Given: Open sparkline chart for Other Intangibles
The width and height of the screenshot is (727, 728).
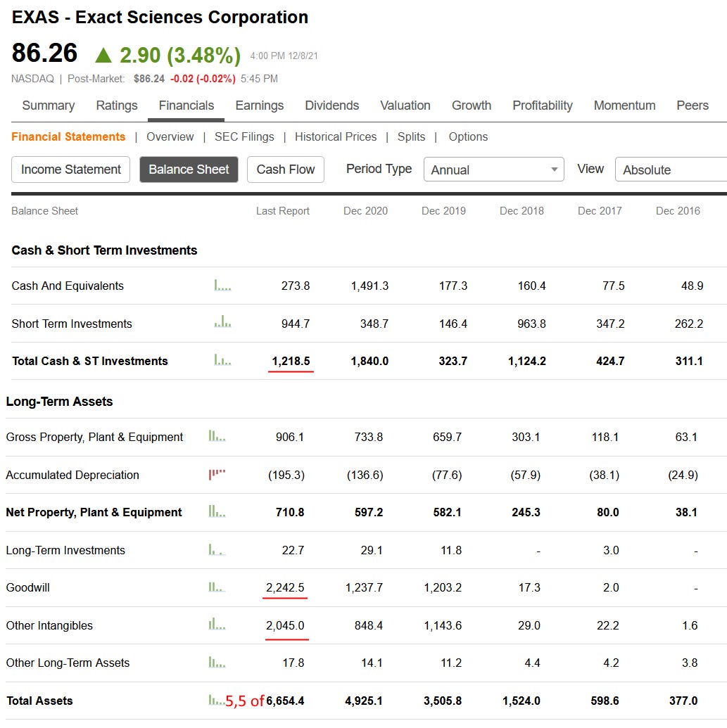Looking at the screenshot, I should pyautogui.click(x=217, y=624).
